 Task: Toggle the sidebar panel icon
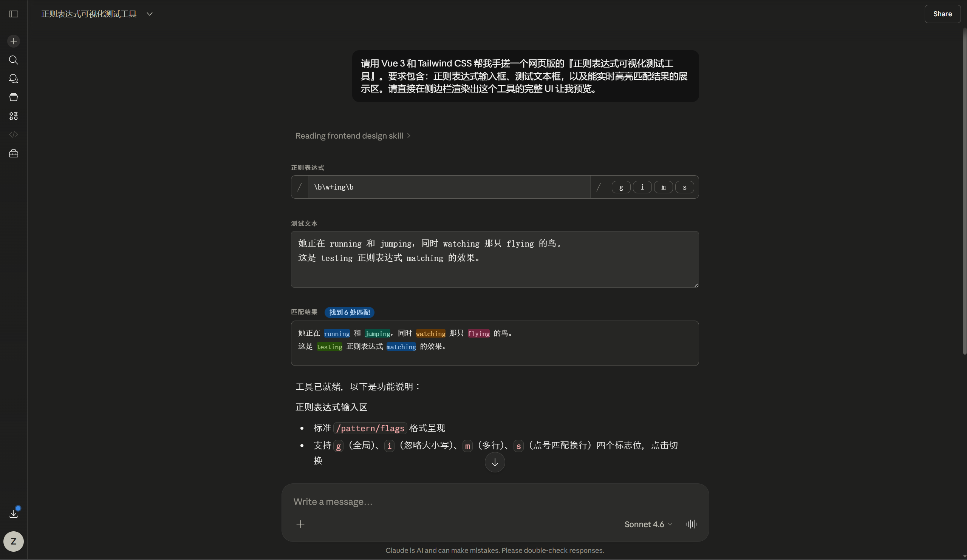[x=14, y=14]
